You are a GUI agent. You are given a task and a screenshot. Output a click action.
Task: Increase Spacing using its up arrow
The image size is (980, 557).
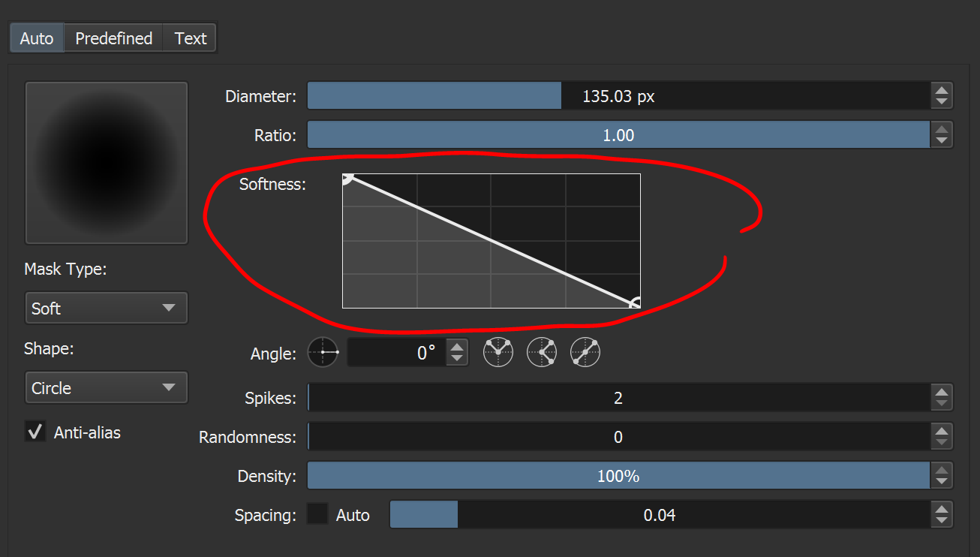pos(942,508)
